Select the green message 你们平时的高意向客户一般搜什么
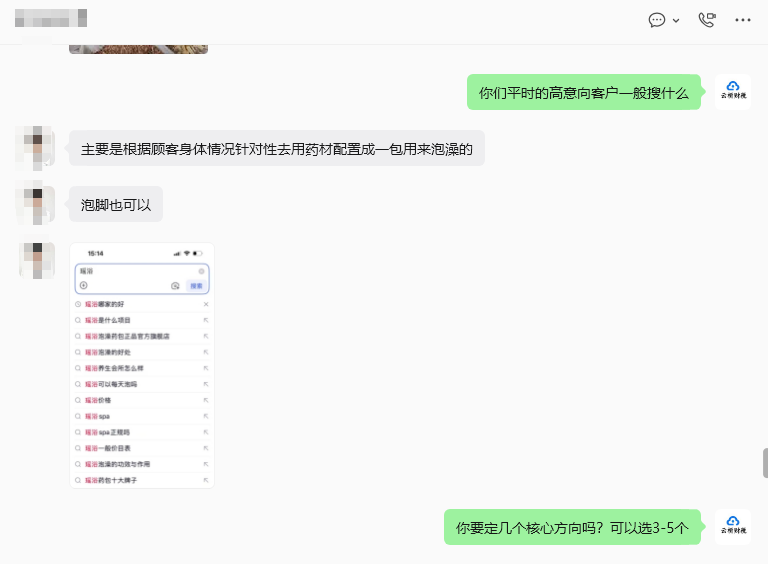 tap(584, 92)
